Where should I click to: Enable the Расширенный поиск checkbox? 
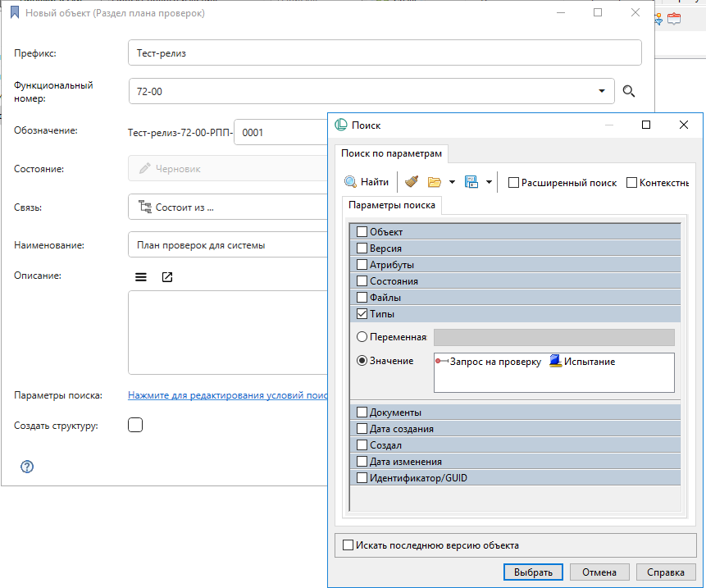pyautogui.click(x=513, y=183)
